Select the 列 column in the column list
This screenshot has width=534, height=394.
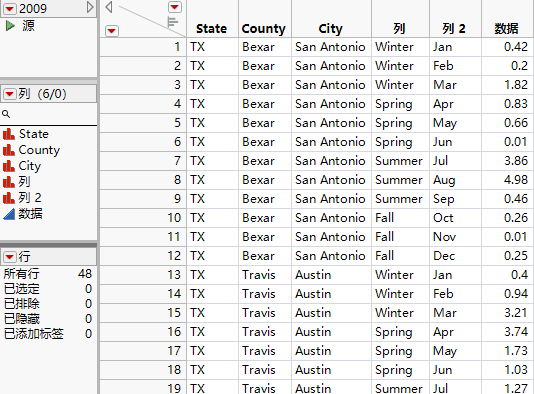[24, 182]
